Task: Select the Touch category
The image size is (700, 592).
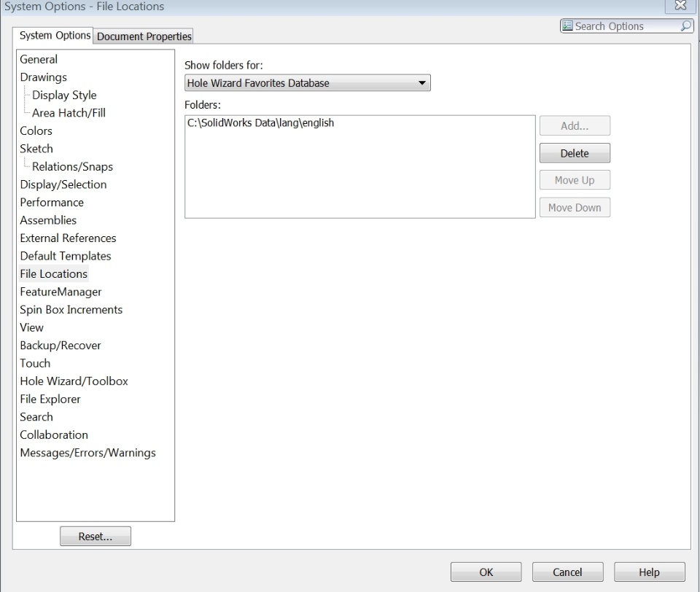Action: (35, 363)
